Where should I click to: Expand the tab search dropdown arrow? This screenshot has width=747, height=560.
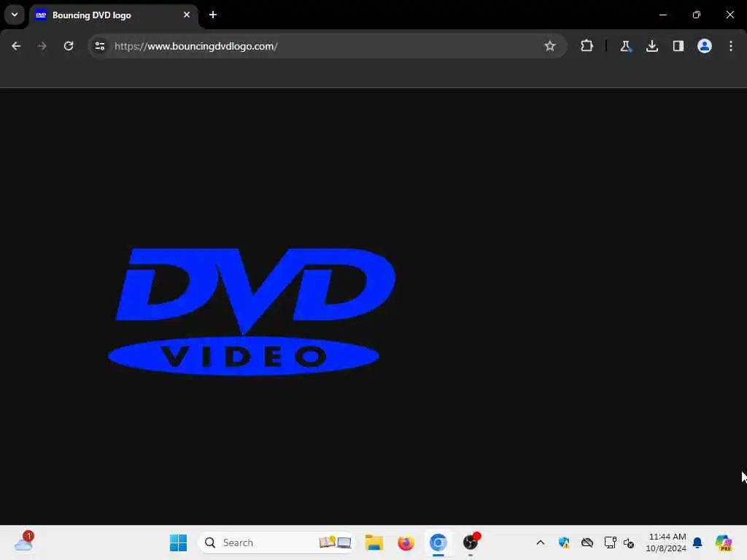[x=15, y=15]
